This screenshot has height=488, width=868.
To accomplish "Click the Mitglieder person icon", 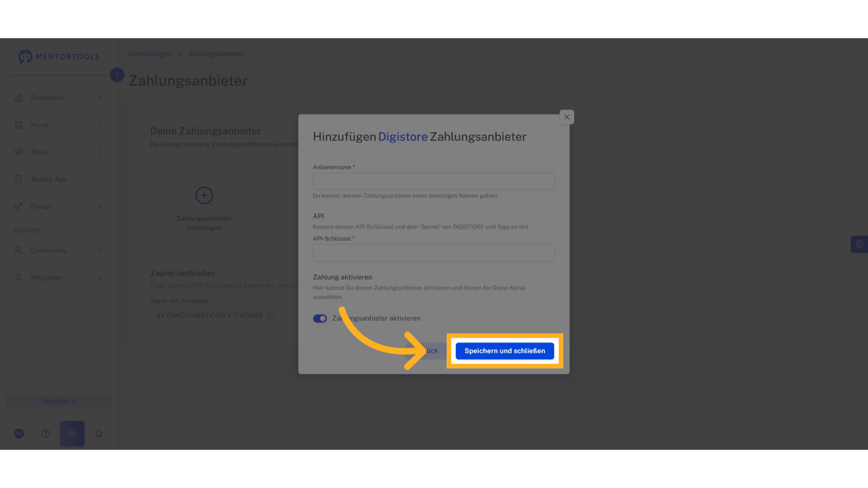I will [19, 277].
